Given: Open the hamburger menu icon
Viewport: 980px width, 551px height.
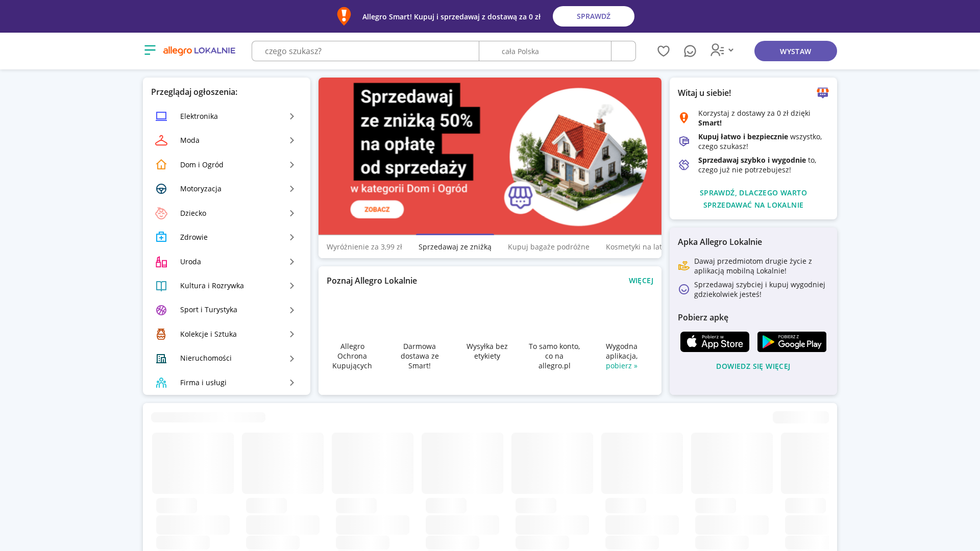Looking at the screenshot, I should (x=150, y=50).
